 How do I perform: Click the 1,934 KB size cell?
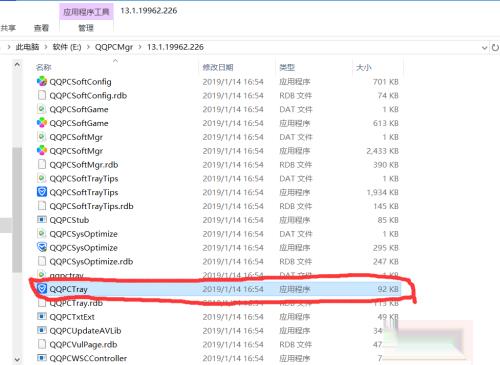(x=383, y=192)
